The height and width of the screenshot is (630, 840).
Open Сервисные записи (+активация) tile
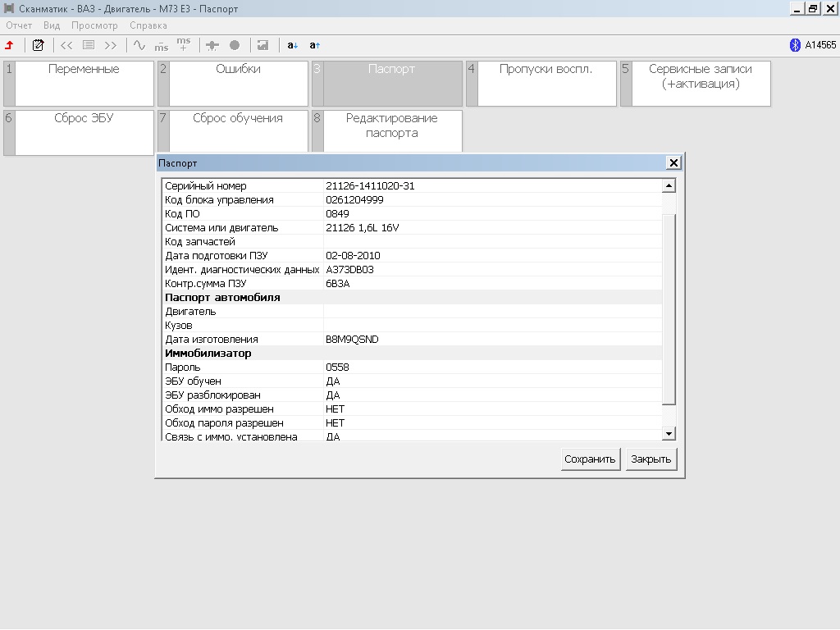coord(696,84)
